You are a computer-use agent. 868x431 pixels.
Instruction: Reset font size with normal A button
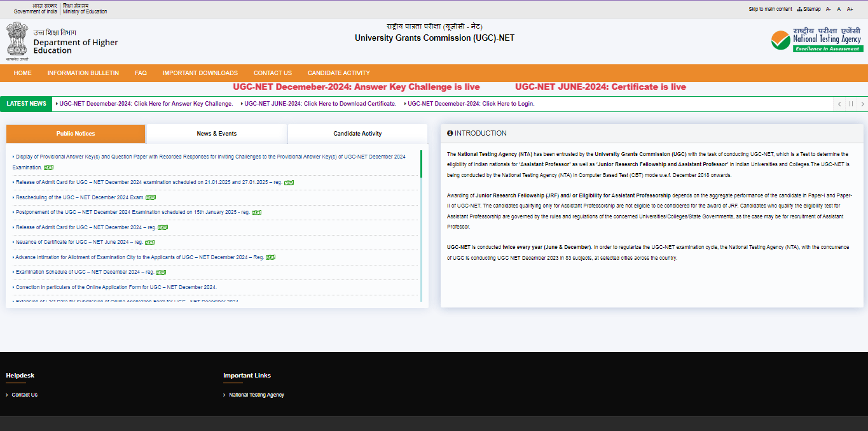click(x=839, y=9)
